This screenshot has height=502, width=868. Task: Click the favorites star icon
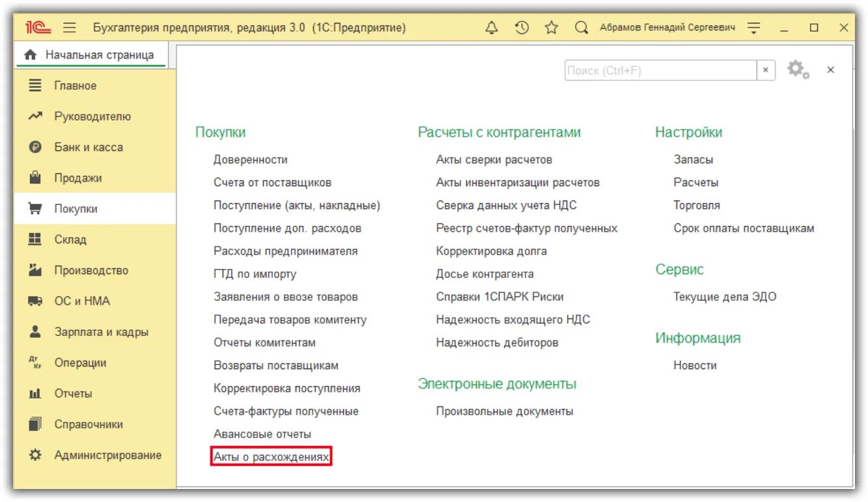(552, 28)
